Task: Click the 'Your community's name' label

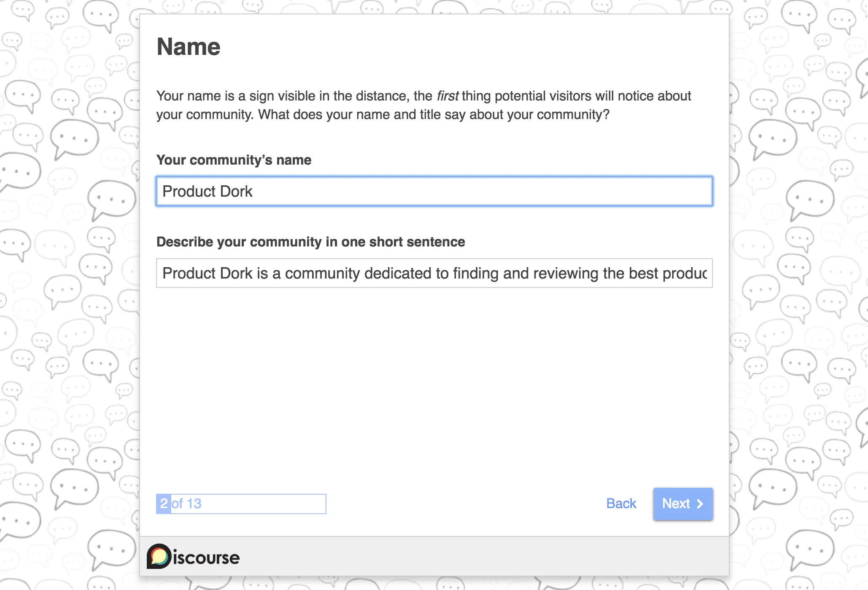Action: pos(234,160)
